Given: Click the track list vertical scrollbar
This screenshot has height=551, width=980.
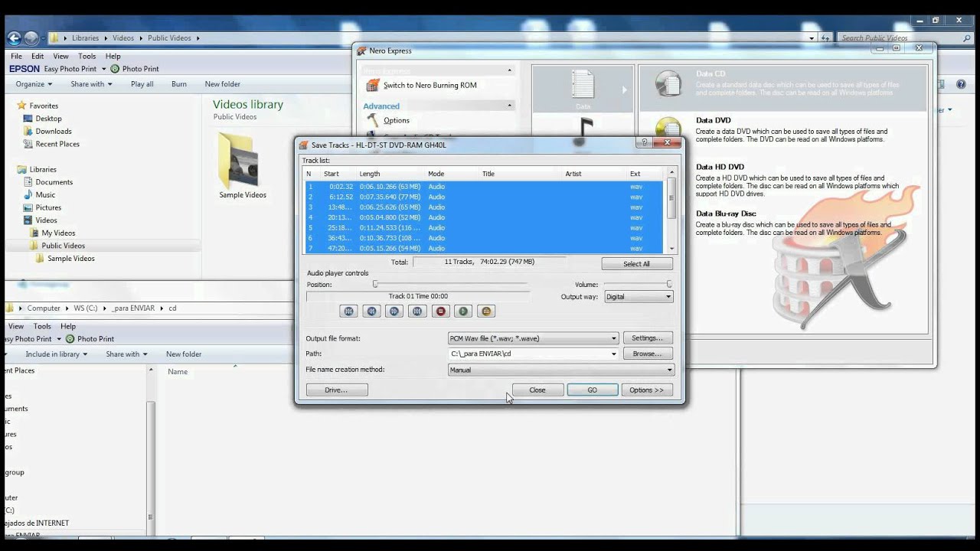Looking at the screenshot, I should coord(671,210).
